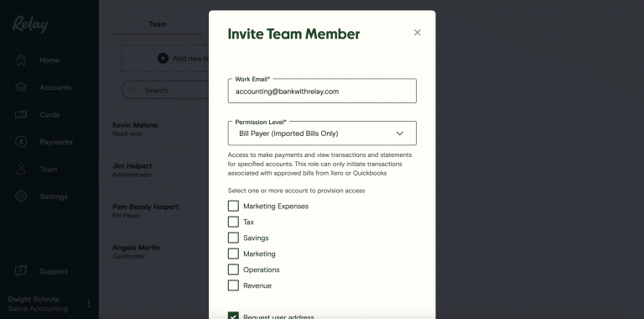Open Support from sidebar
The image size is (644, 319).
(x=54, y=271)
